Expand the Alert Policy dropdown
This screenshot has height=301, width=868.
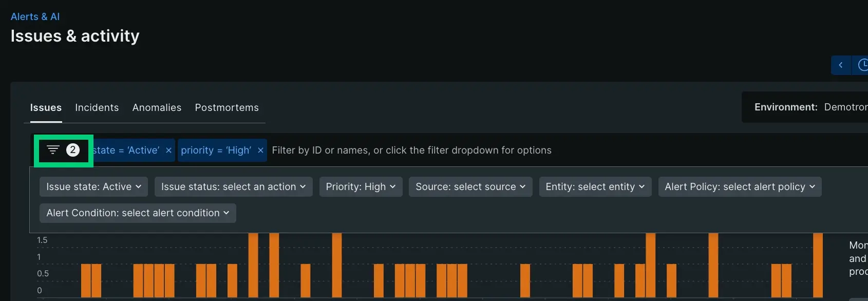click(740, 187)
